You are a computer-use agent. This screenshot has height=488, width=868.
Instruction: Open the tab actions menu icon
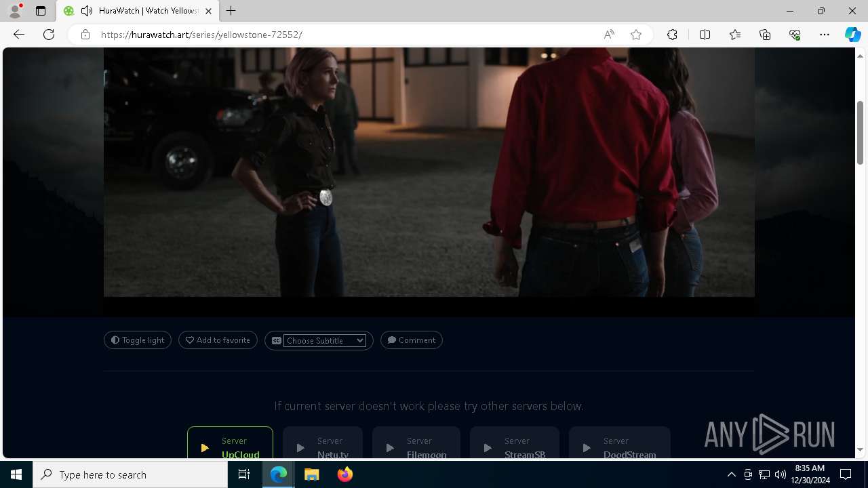click(41, 11)
